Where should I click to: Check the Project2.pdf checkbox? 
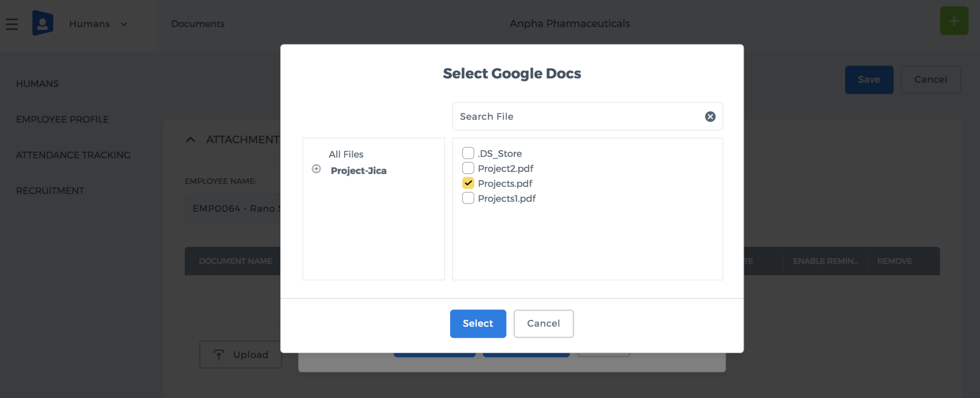(x=468, y=168)
